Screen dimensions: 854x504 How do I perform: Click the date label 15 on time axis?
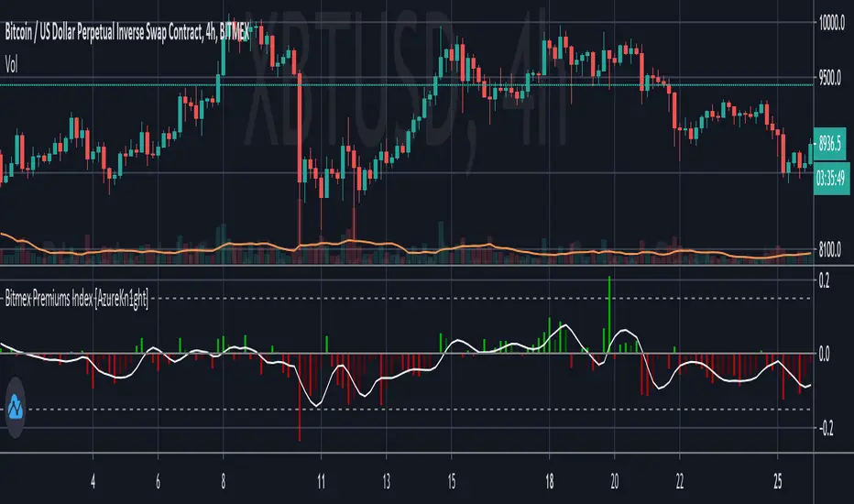click(x=452, y=482)
